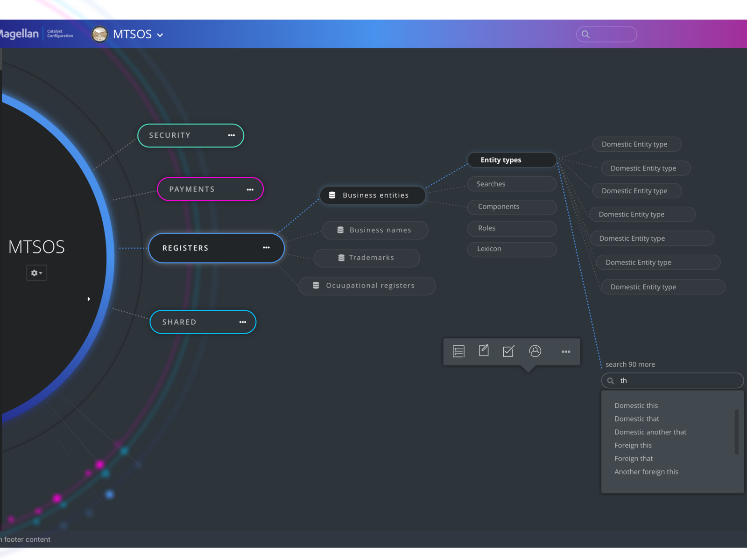Click the edit pencil icon in the floating toolbar
This screenshot has width=747, height=560.
pos(484,351)
